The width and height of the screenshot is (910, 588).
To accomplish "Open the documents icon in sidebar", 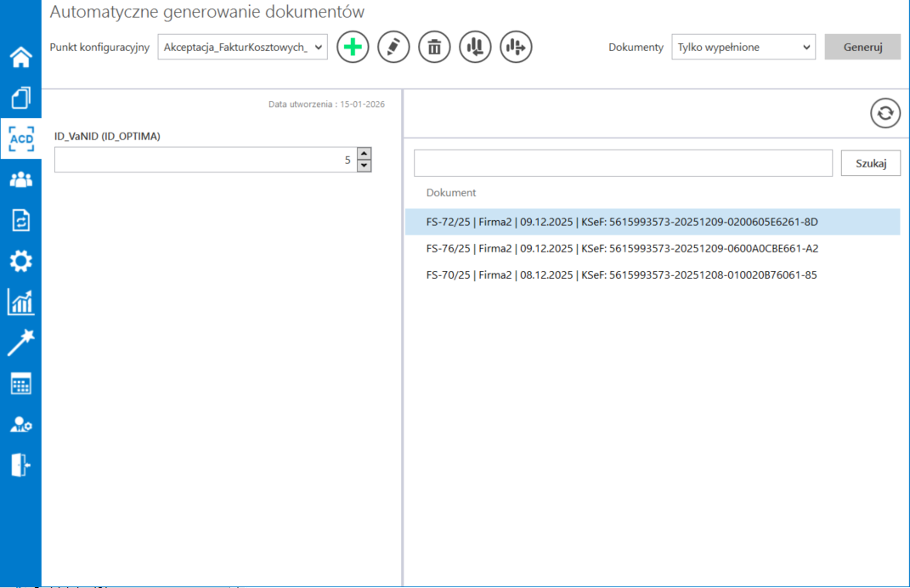I will coord(20,99).
